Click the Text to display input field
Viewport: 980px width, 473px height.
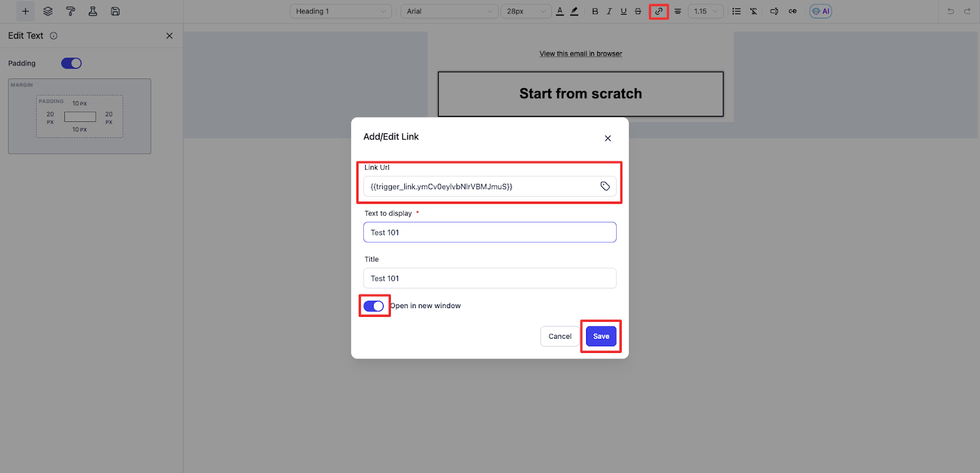490,232
